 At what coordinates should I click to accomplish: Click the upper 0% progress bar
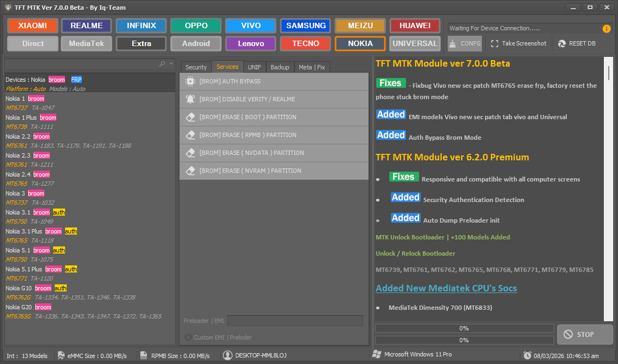pyautogui.click(x=463, y=328)
